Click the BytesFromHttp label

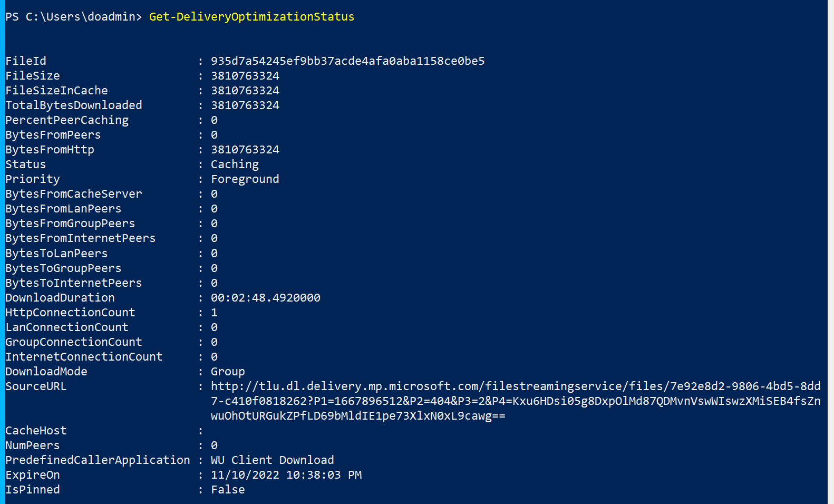(50, 150)
